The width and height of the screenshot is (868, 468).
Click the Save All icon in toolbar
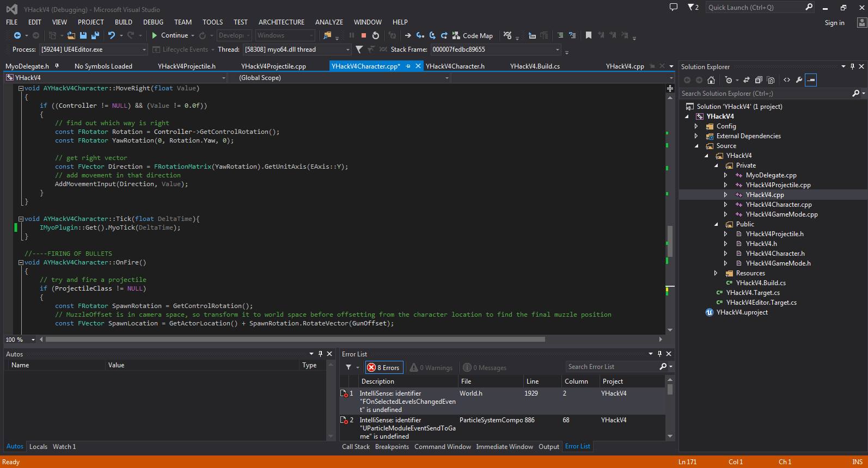coord(95,35)
